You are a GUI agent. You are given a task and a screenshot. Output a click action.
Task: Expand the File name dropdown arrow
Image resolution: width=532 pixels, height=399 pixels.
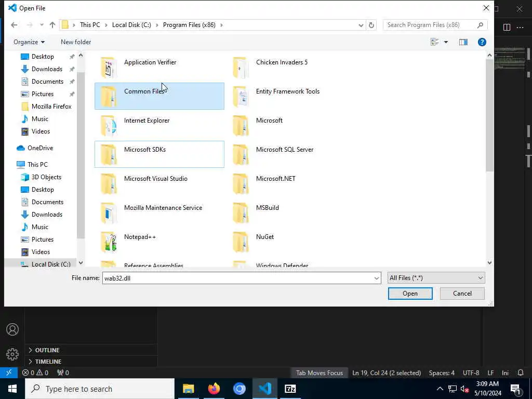click(x=376, y=278)
